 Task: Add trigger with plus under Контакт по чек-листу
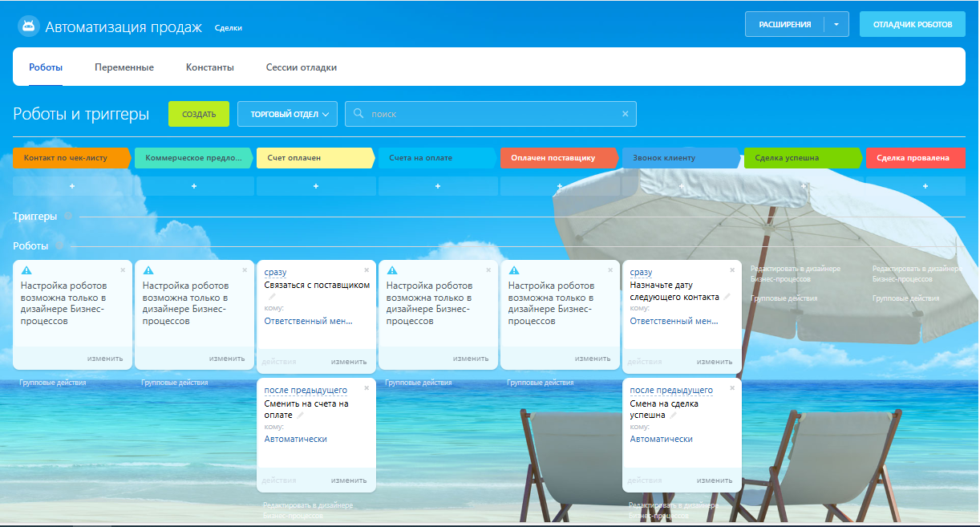(72, 186)
